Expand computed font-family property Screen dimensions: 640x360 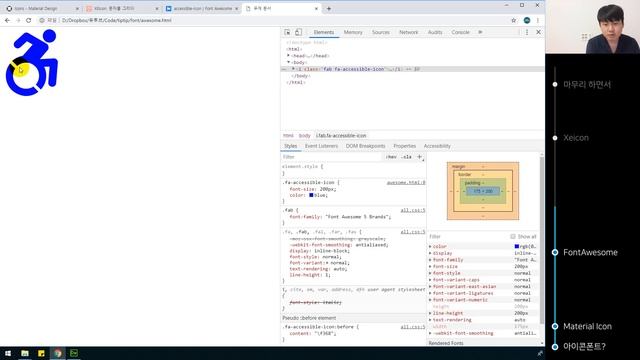coord(430,260)
